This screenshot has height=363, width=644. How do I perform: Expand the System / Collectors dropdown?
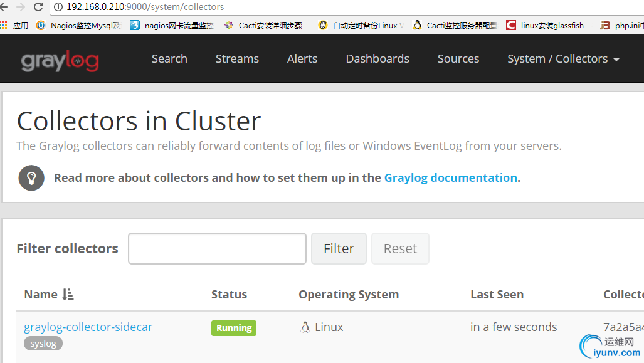(x=564, y=59)
